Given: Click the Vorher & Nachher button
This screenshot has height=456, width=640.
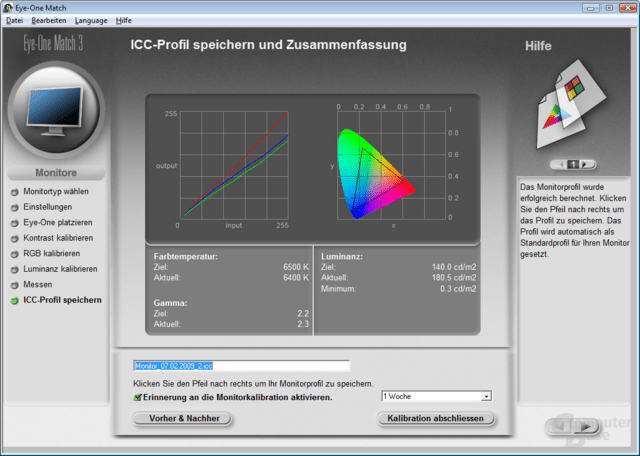Looking at the screenshot, I should [x=182, y=418].
